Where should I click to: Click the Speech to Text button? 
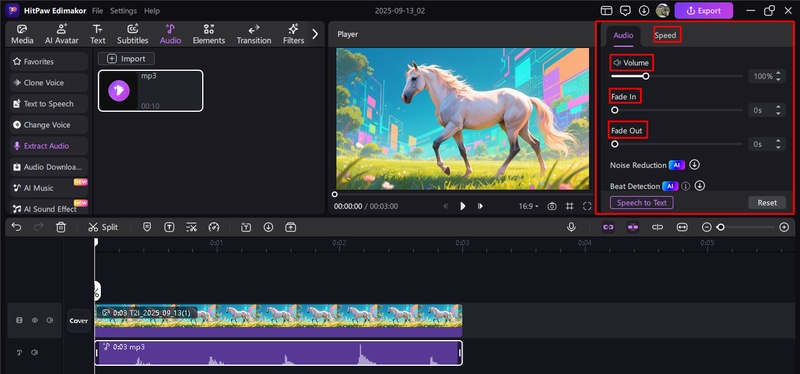[x=641, y=203]
